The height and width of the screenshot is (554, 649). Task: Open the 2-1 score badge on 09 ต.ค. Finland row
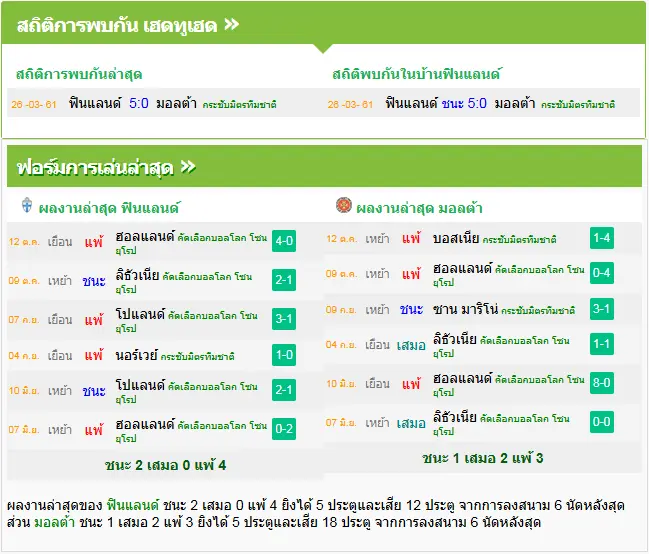(284, 280)
